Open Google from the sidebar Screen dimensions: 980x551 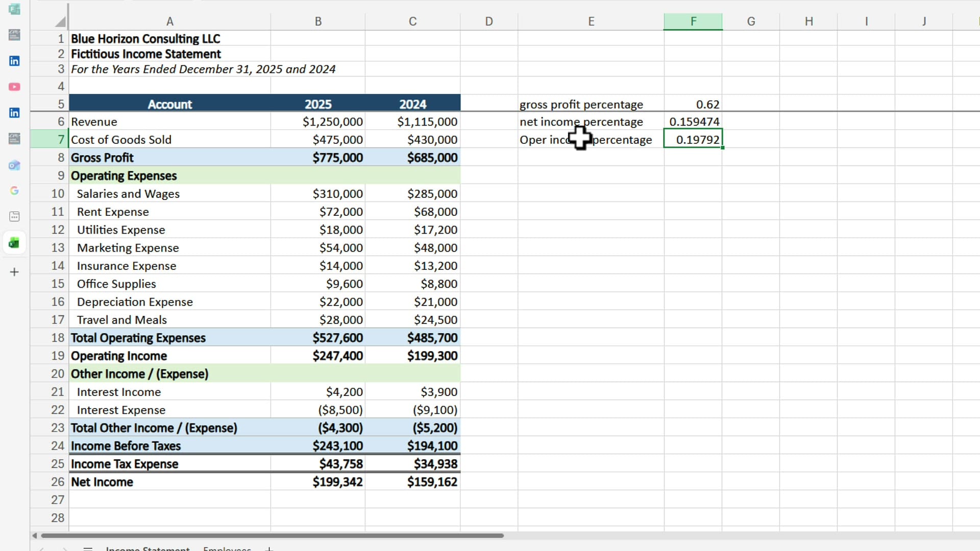tap(14, 191)
